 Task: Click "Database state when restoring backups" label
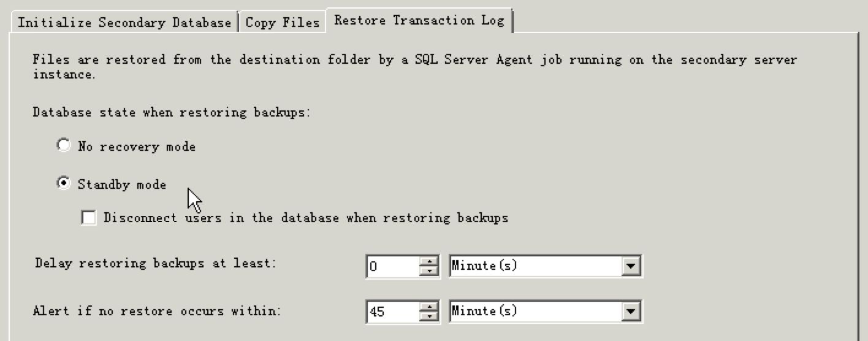(171, 112)
